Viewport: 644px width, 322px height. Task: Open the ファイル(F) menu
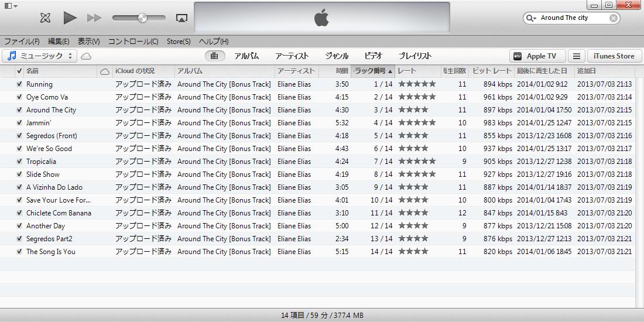pos(22,42)
